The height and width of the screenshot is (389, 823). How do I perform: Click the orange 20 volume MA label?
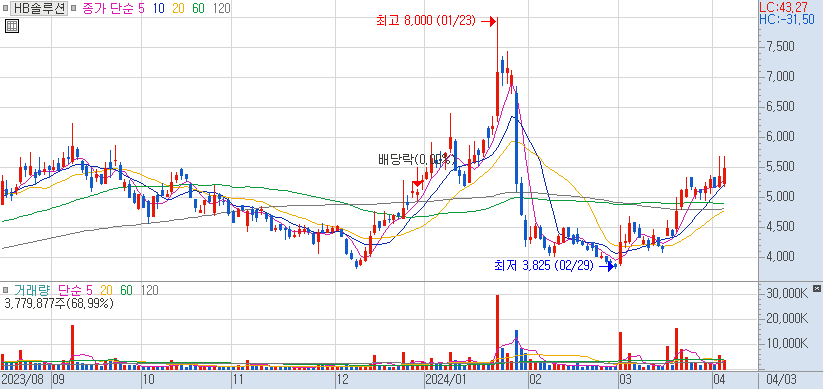click(107, 290)
